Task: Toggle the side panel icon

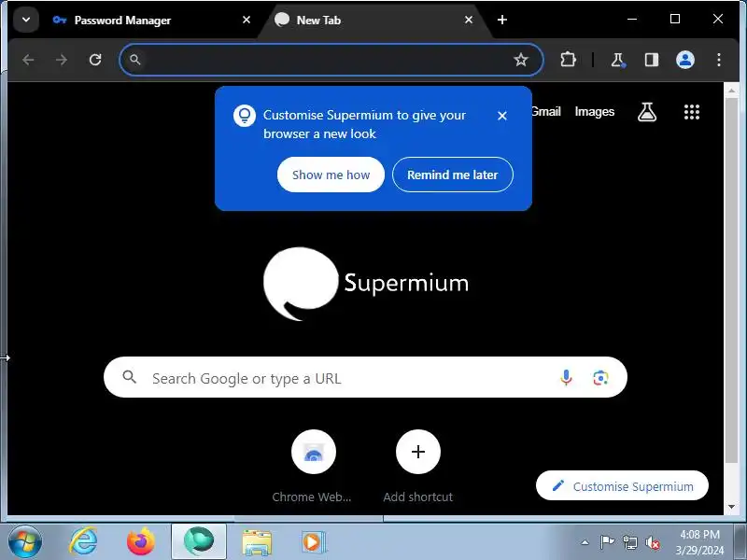Action: click(651, 60)
